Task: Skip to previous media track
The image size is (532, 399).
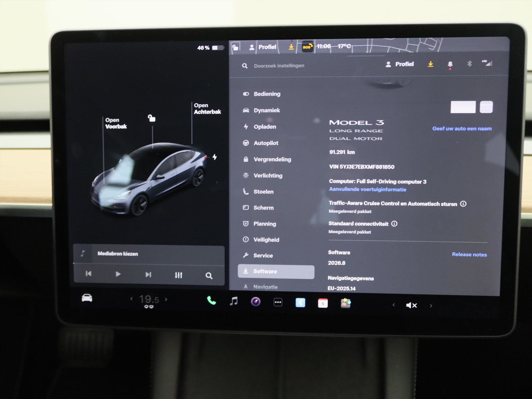Action: (x=88, y=274)
